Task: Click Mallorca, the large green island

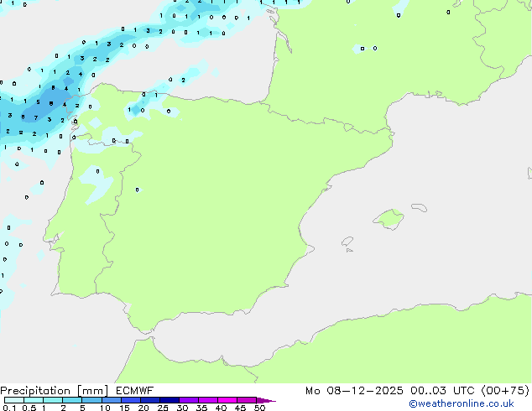Action: click(x=389, y=219)
